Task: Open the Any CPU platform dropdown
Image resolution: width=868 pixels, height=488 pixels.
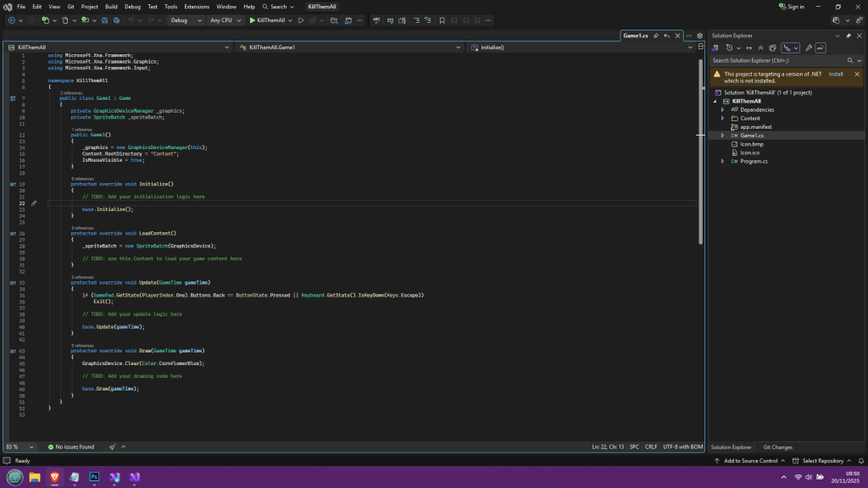Action: [225, 20]
